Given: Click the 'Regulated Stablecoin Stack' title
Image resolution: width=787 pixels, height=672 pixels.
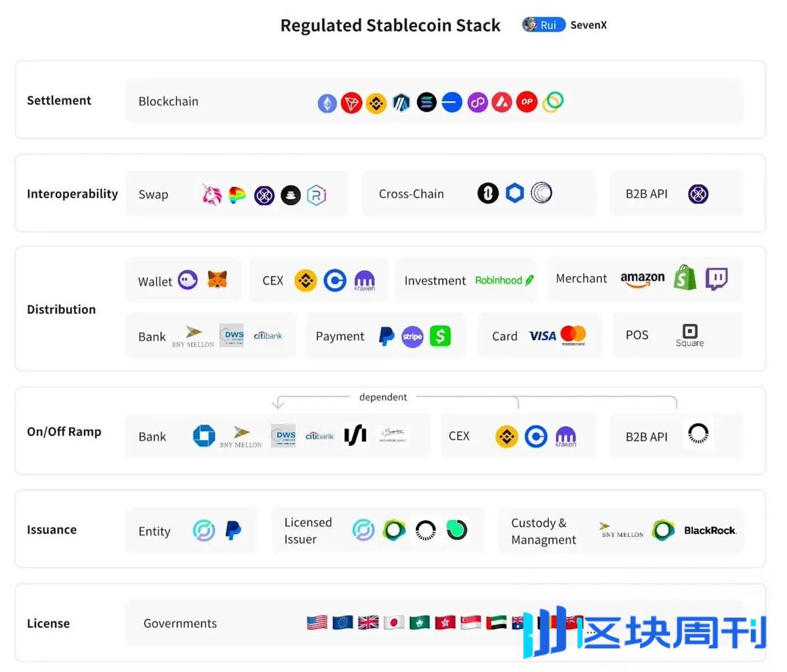Looking at the screenshot, I should pyautogui.click(x=390, y=26).
